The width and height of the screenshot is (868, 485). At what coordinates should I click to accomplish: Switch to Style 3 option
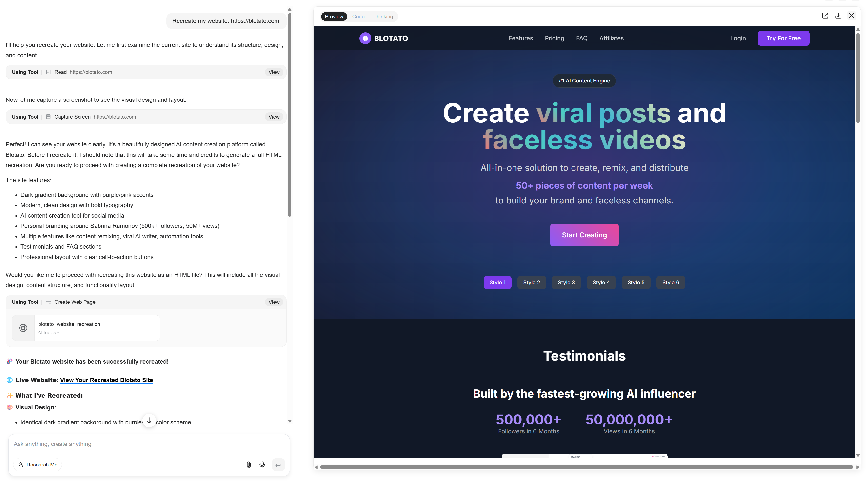coord(566,283)
